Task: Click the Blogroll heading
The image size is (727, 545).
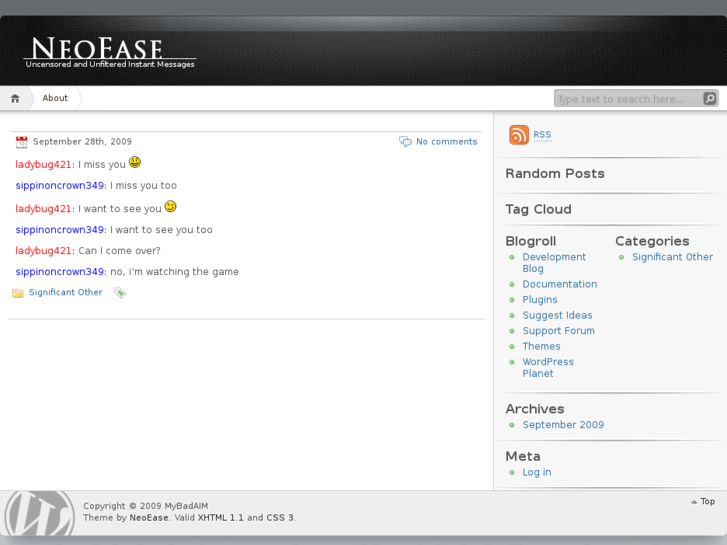Action: coord(530,241)
